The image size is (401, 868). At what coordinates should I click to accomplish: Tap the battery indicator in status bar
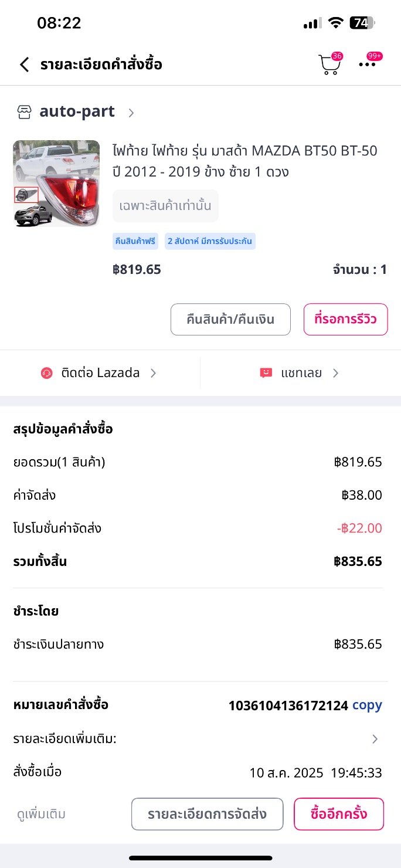(x=362, y=23)
